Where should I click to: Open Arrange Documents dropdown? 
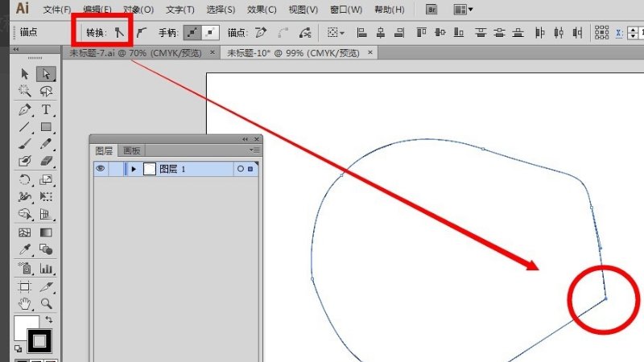tap(463, 10)
